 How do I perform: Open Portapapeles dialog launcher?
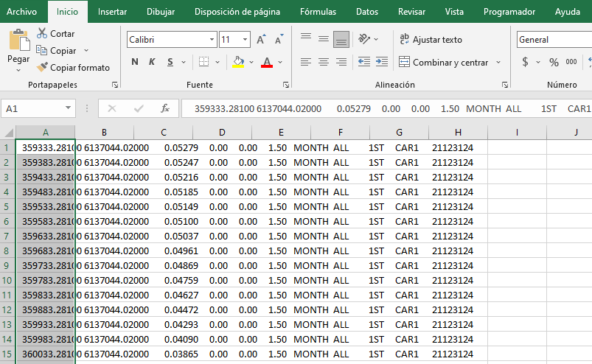point(115,85)
